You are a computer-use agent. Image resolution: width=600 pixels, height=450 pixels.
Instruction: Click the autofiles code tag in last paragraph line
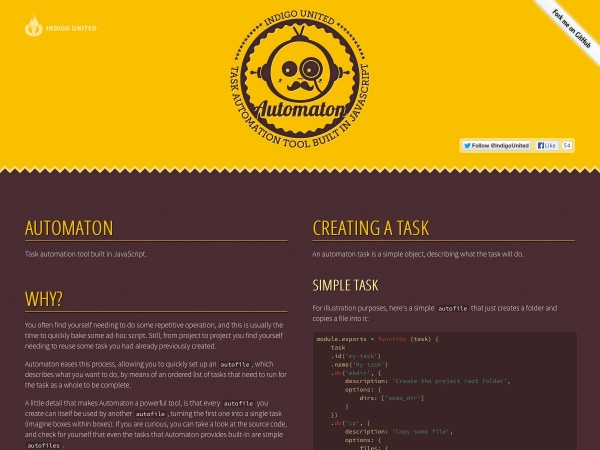(x=44, y=445)
